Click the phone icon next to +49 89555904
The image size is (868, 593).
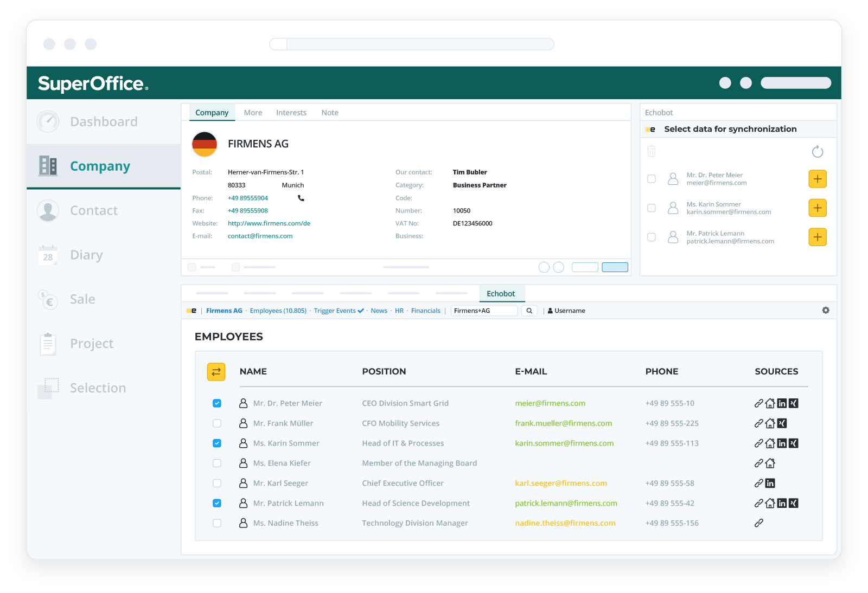301,198
